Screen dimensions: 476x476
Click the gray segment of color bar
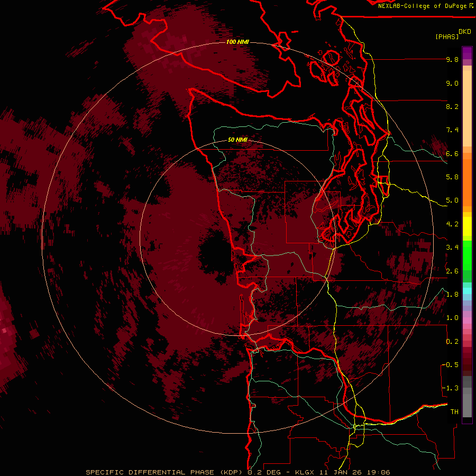[x=467, y=396]
